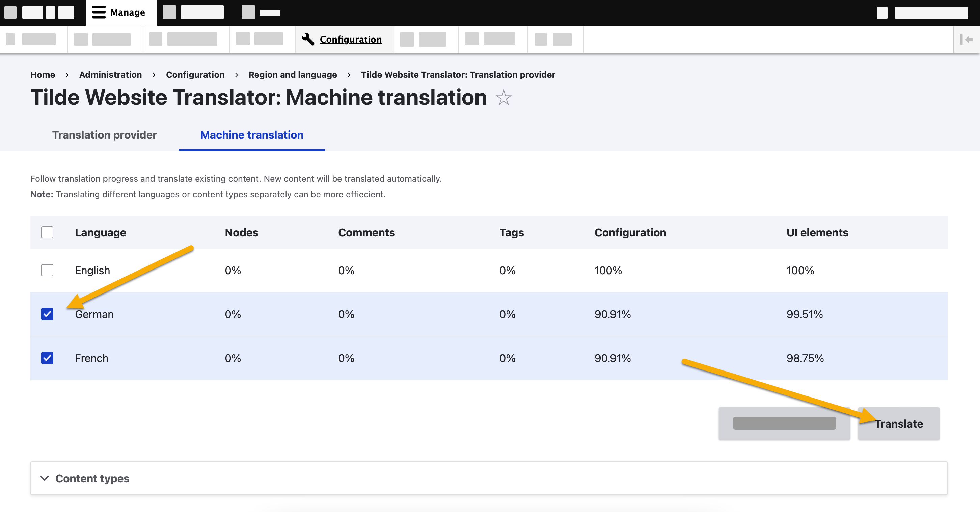Open Region and language breadcrumb link

click(293, 75)
